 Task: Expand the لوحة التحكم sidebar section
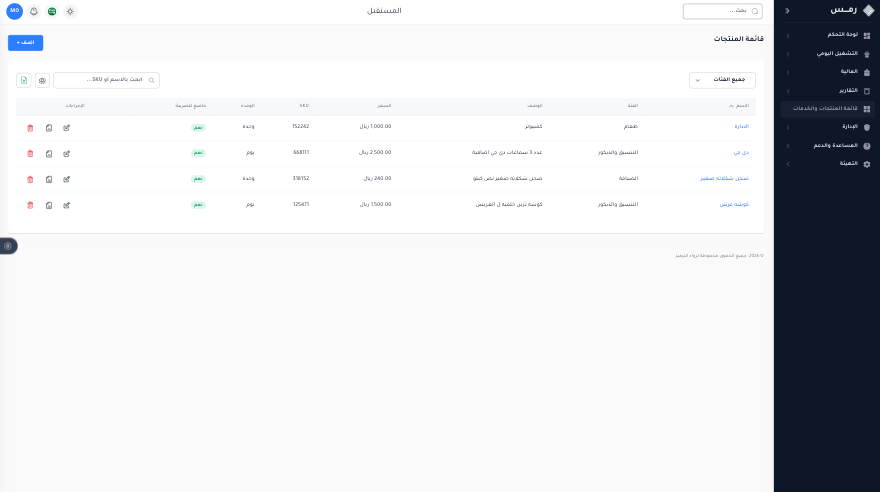point(828,35)
